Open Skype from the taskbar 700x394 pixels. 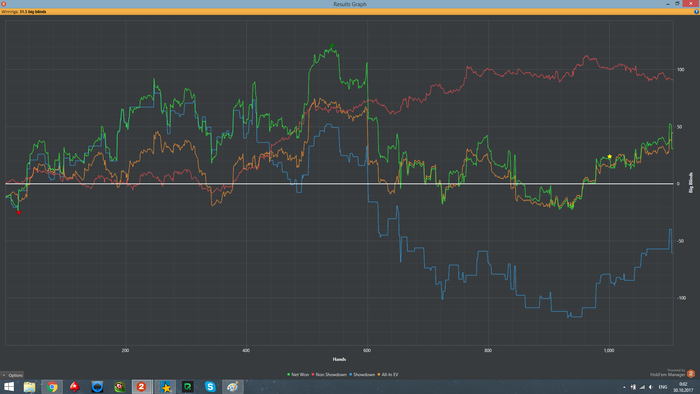(210, 387)
